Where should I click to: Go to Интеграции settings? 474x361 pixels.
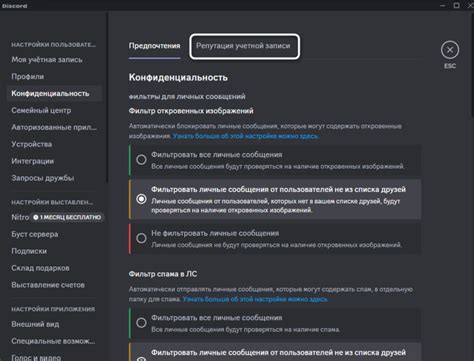pyautogui.click(x=32, y=161)
